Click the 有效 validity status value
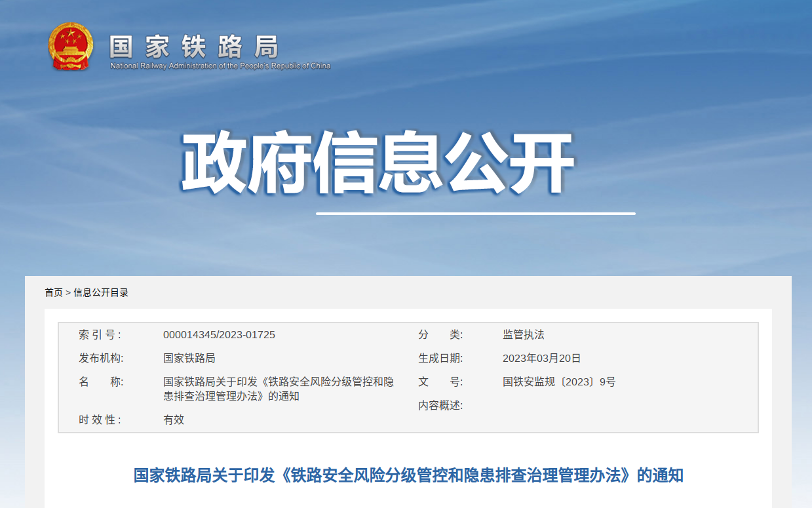The image size is (812, 508). [174, 420]
